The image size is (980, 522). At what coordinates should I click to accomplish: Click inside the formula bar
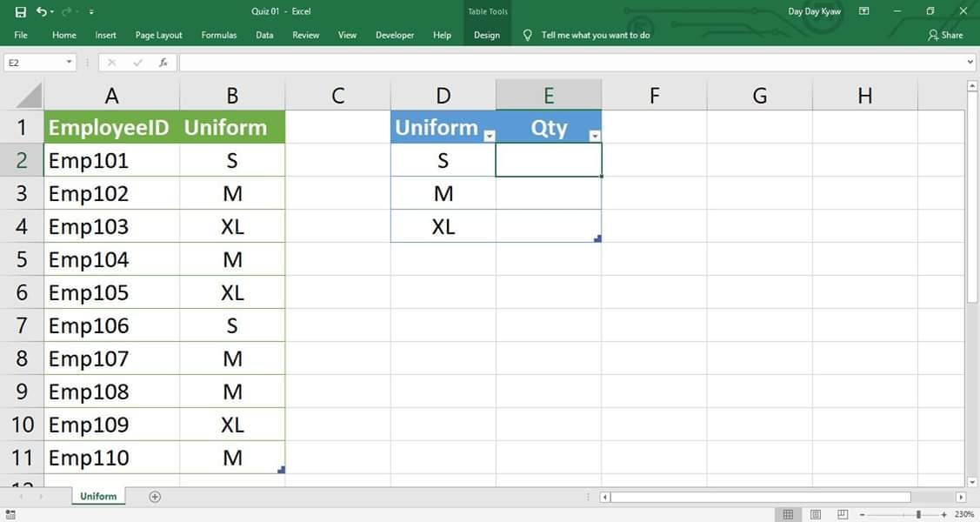571,63
